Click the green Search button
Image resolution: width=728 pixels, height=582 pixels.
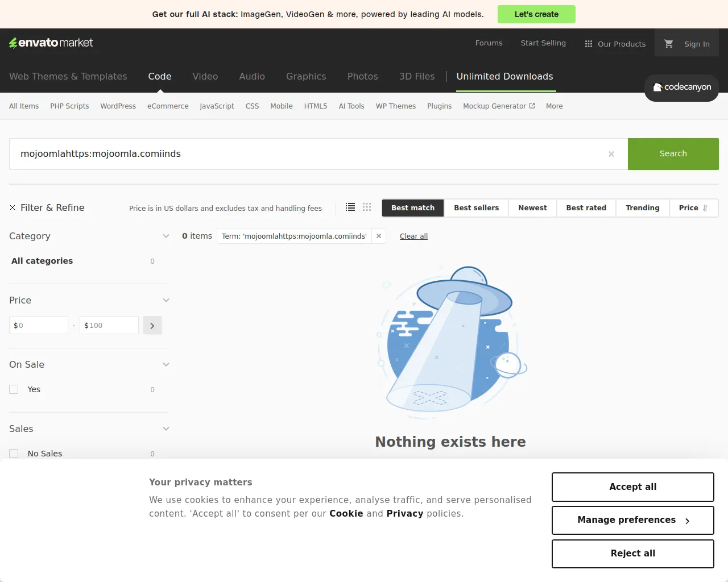(x=673, y=154)
